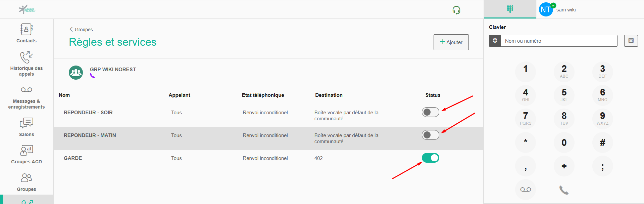Click the GRP WIKI NOREST group icon

[x=76, y=73]
